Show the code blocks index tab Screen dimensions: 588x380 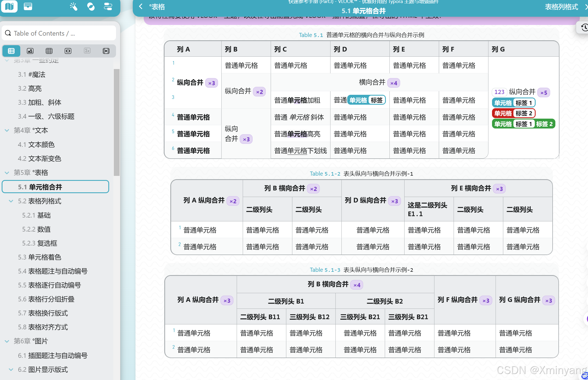tap(68, 51)
